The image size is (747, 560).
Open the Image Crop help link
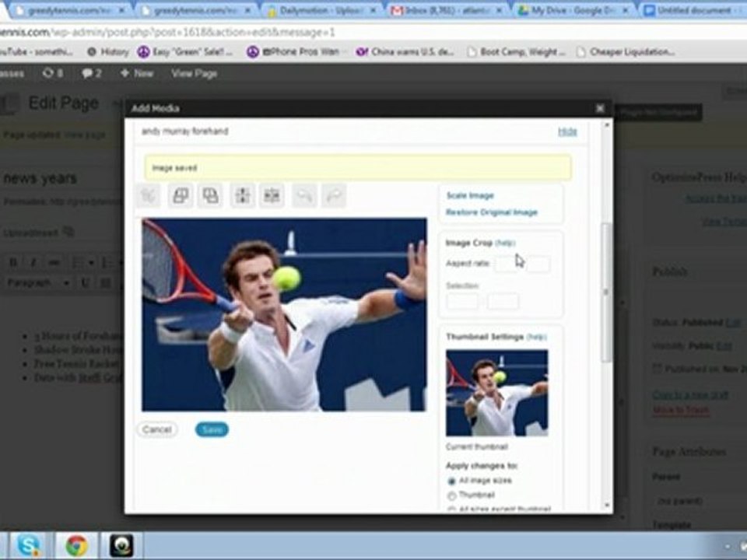[504, 243]
